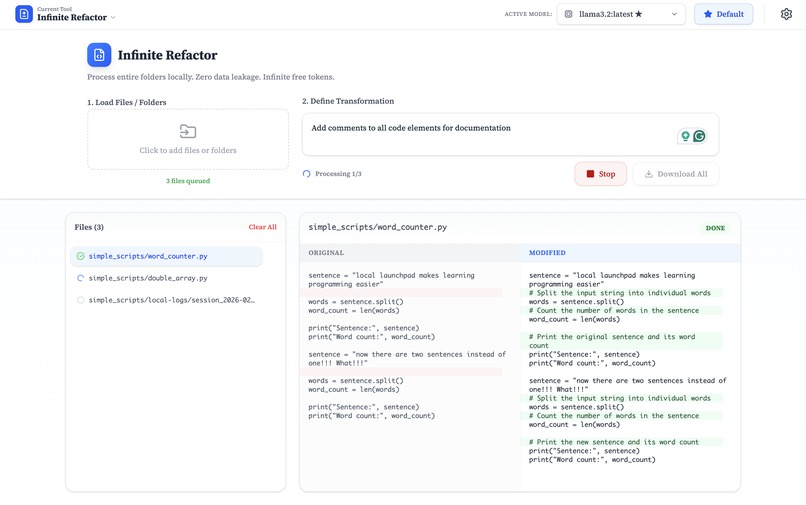Select the local-logs/session_2026 file row
Image resolution: width=806 pixels, height=505 pixels.
[x=166, y=300]
